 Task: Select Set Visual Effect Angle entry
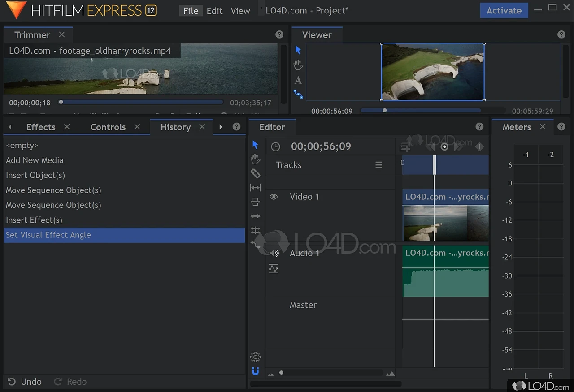coord(124,235)
